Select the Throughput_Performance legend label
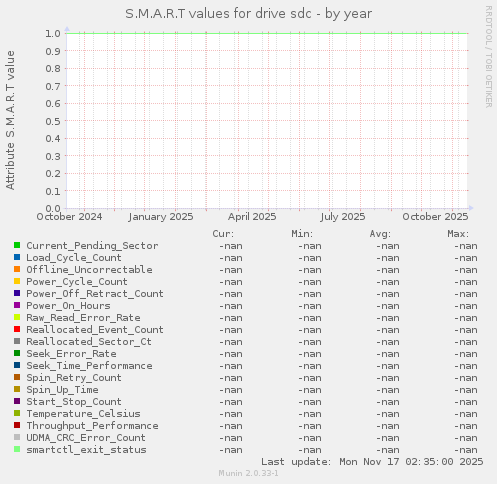The width and height of the screenshot is (497, 484). [x=92, y=426]
